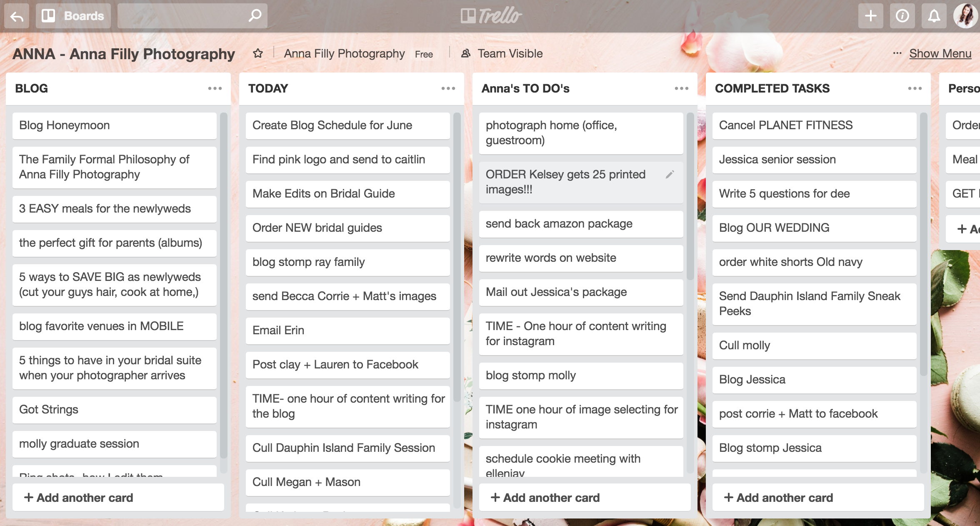Open rewrite words on website card
This screenshot has height=526, width=980.
[581, 258]
